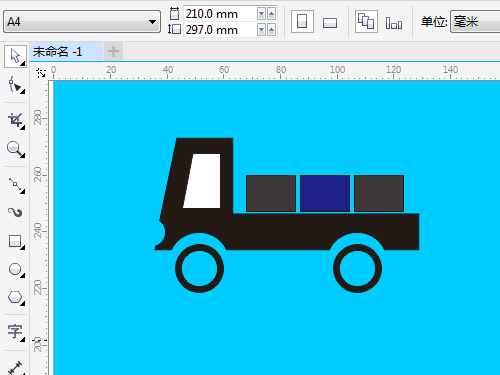Select the Polygon tool
Image resolution: width=500 pixels, height=375 pixels.
15,297
